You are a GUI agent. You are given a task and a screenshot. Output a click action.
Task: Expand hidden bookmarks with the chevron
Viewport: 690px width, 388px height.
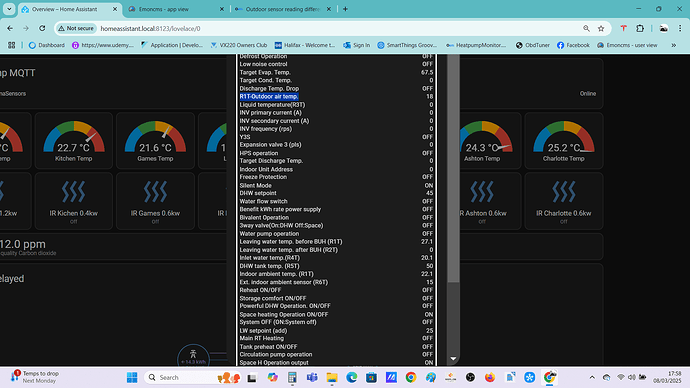(x=673, y=45)
